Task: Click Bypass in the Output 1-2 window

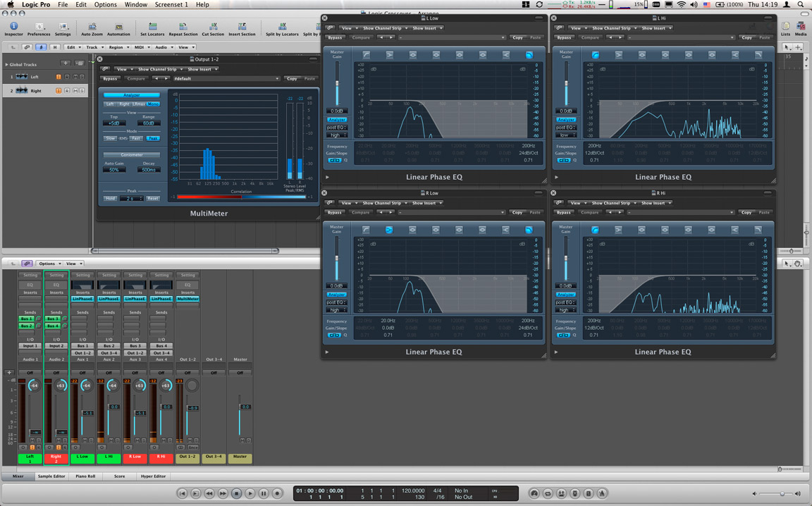Action: pyautogui.click(x=110, y=79)
